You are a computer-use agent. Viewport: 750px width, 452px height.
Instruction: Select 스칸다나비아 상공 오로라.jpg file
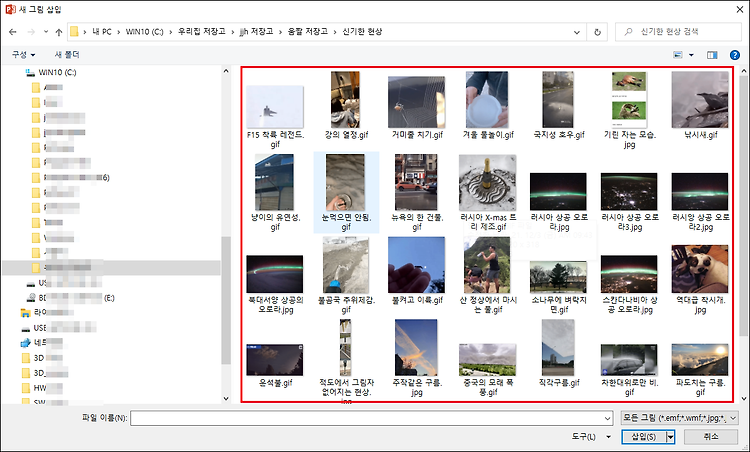pyautogui.click(x=629, y=285)
